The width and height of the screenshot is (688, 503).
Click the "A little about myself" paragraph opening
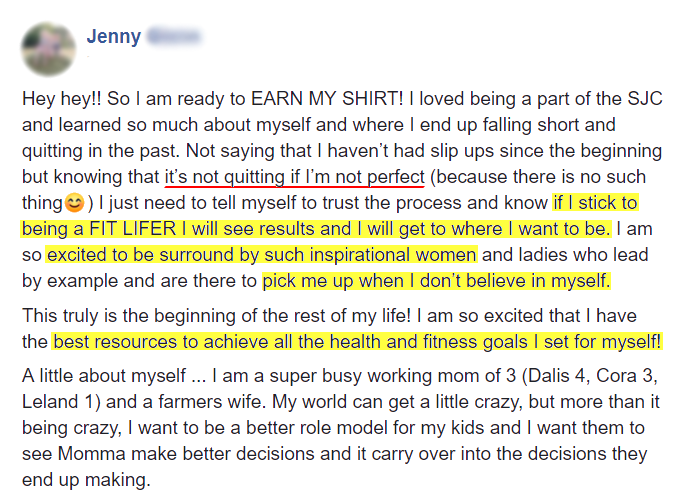104,376
